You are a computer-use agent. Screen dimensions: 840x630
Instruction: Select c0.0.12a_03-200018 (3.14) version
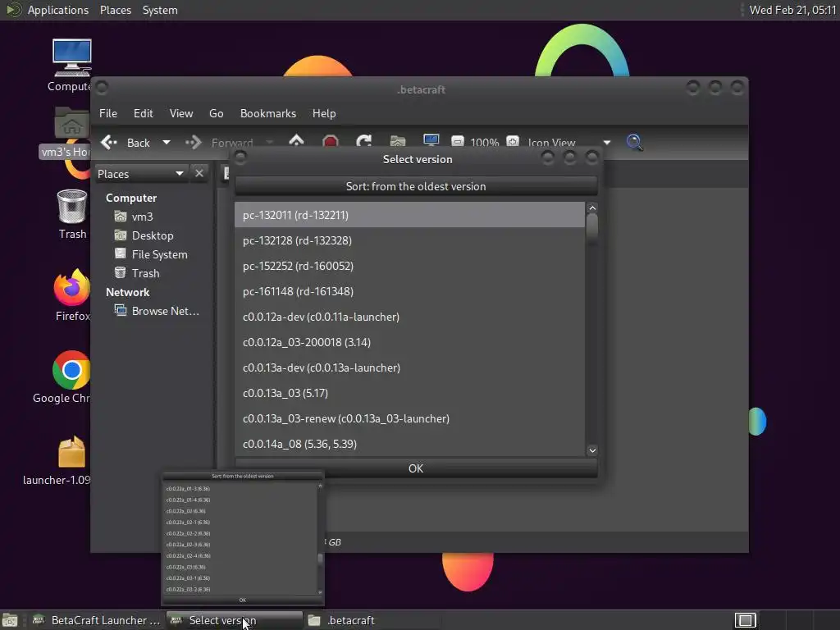pyautogui.click(x=409, y=342)
